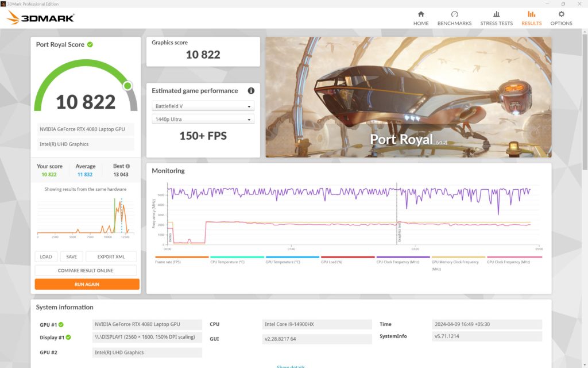The width and height of the screenshot is (588, 368).
Task: Open the Options gear icon
Action: [x=561, y=14]
